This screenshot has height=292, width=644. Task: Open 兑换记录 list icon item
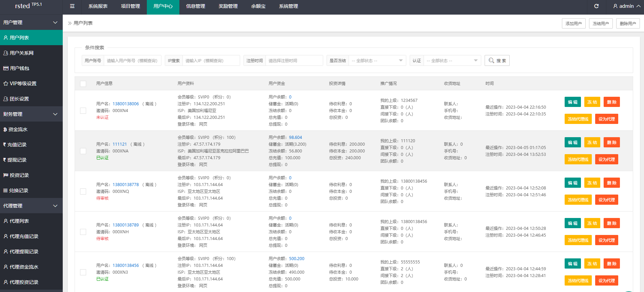(19, 190)
